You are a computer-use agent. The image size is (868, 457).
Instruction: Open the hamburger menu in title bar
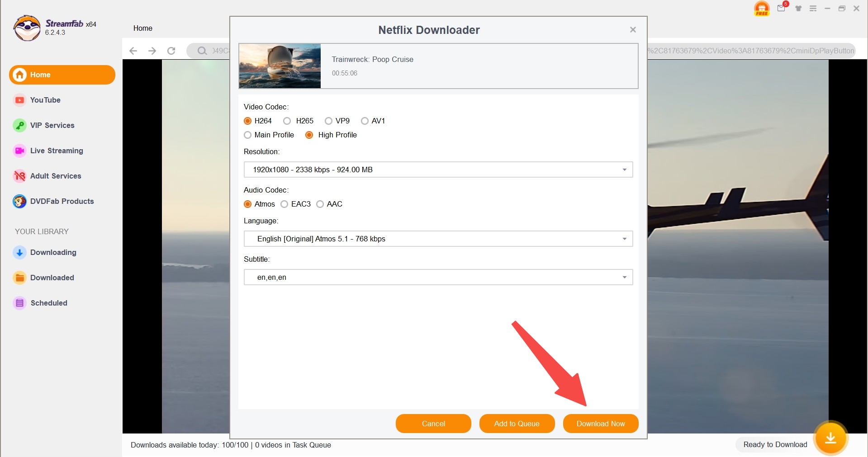point(813,9)
